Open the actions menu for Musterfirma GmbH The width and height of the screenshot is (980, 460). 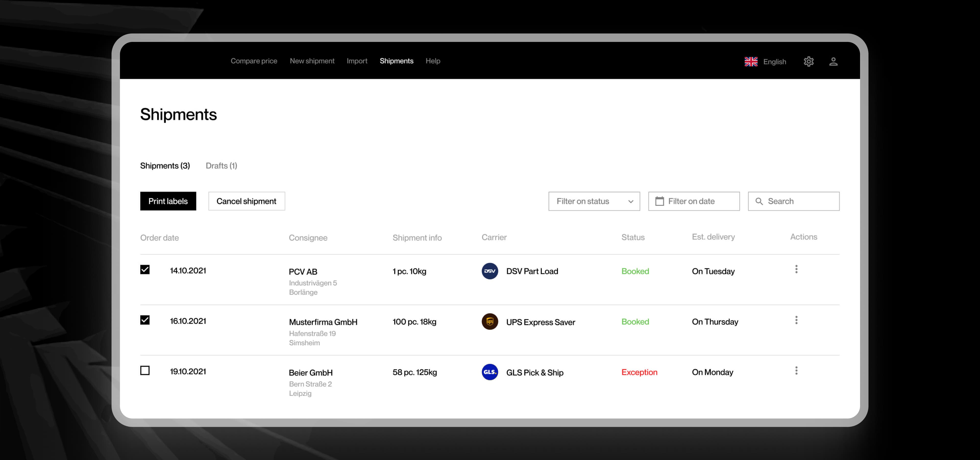pos(796,320)
